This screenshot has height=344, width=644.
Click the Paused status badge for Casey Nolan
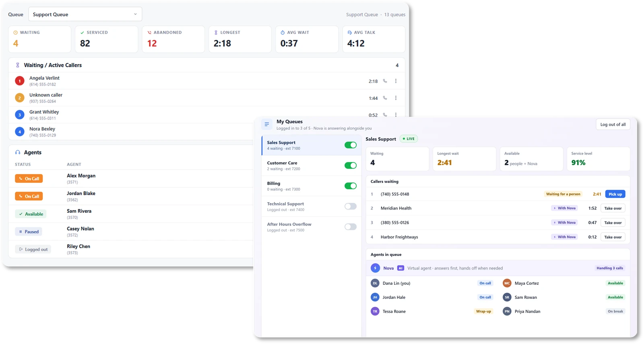29,232
